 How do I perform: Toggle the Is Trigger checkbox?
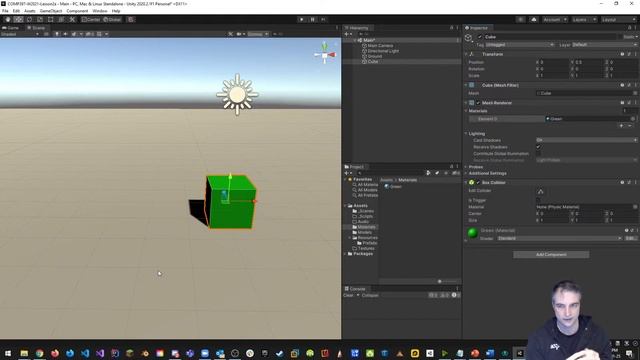[x=538, y=200]
